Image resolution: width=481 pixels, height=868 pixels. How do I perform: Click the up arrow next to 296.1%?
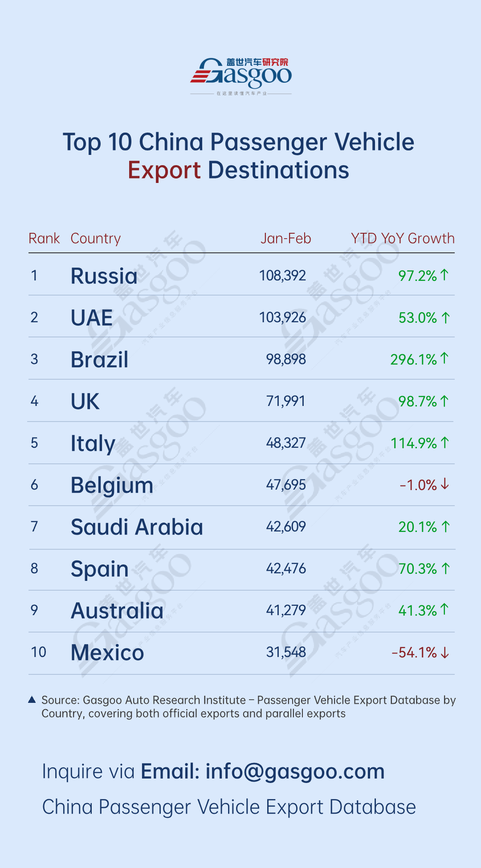click(x=444, y=358)
